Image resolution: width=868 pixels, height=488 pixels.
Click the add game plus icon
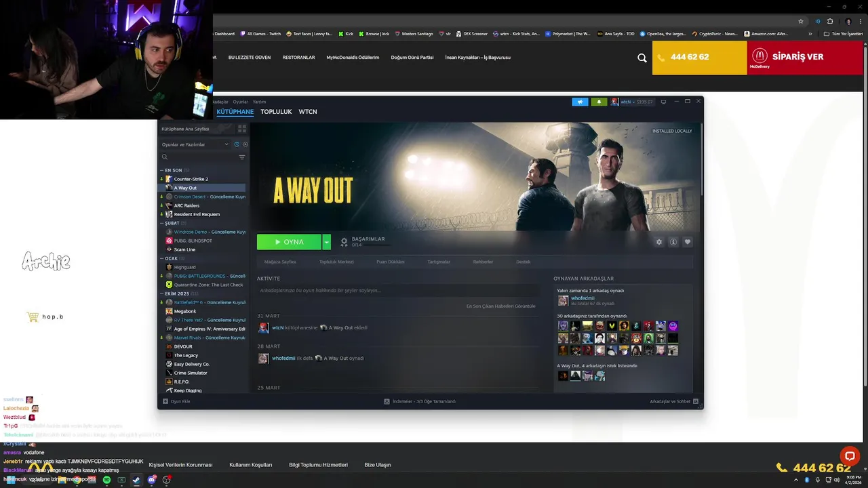tap(165, 401)
